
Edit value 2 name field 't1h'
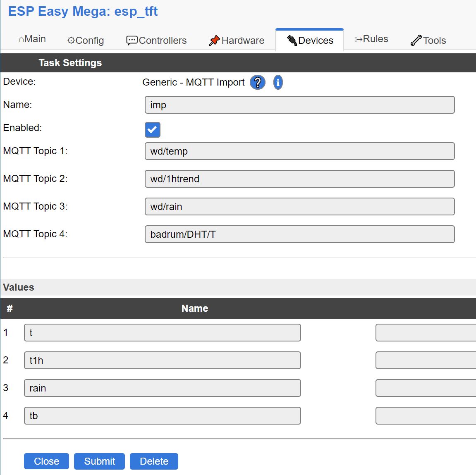(x=163, y=360)
